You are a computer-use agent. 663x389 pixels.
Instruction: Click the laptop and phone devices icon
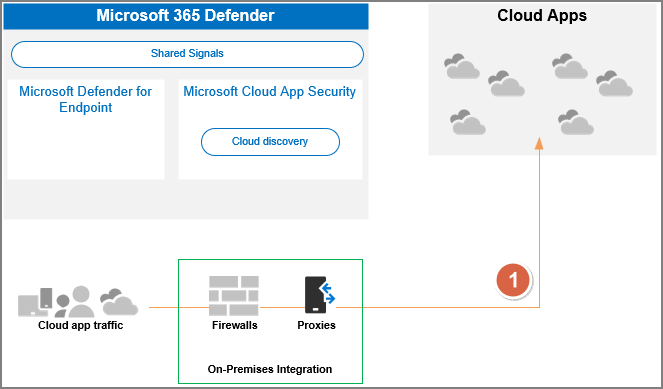click(x=35, y=302)
